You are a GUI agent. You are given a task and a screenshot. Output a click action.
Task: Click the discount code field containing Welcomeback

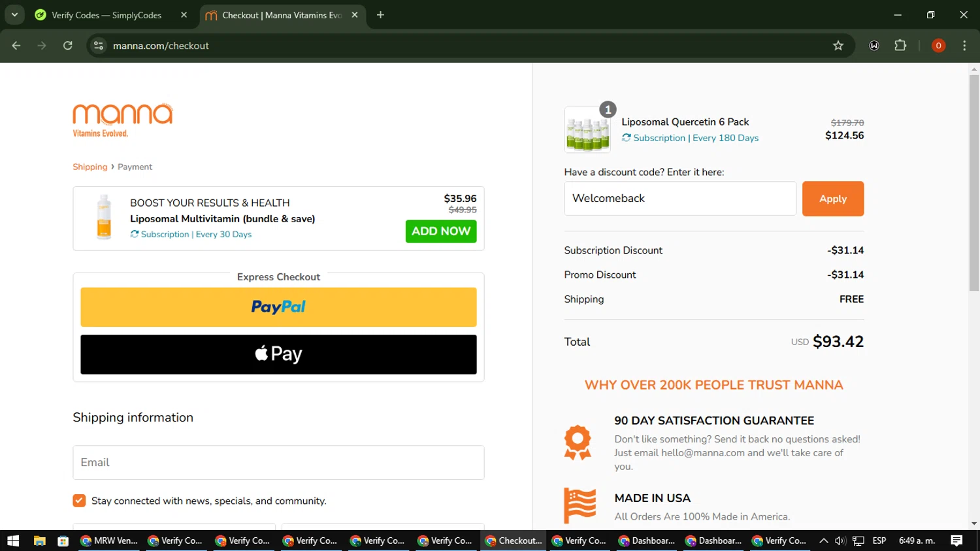pyautogui.click(x=680, y=199)
